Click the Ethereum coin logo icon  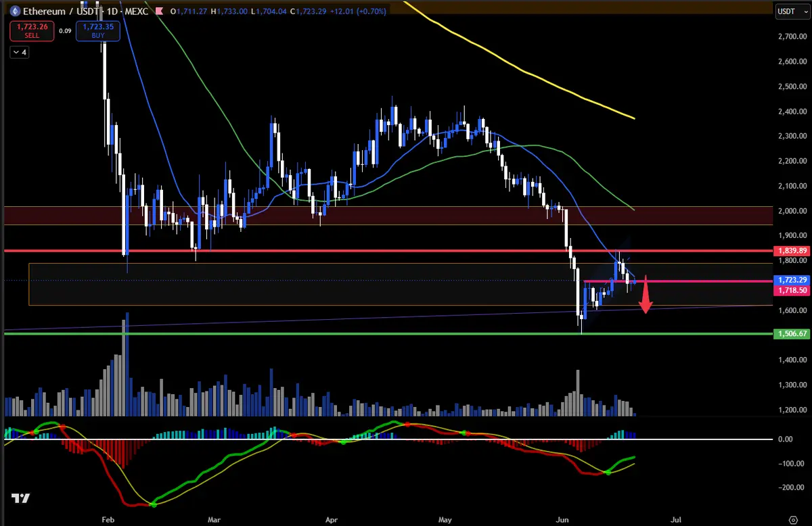pos(14,11)
